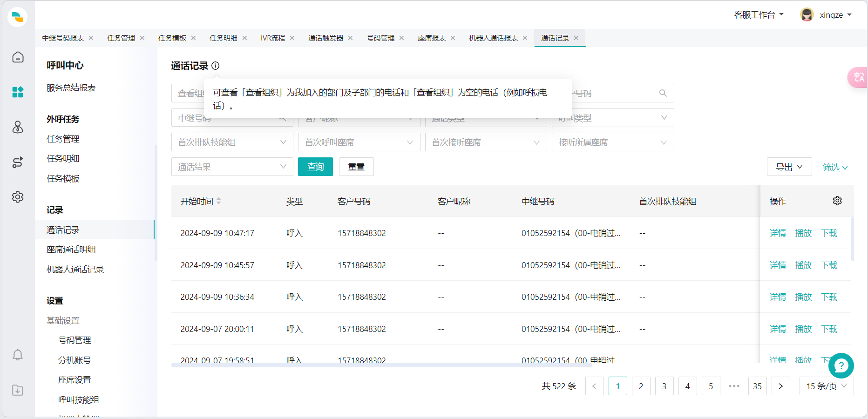This screenshot has height=419, width=868.
Task: Click the pagination ellipsis to jump pages
Action: [734, 386]
